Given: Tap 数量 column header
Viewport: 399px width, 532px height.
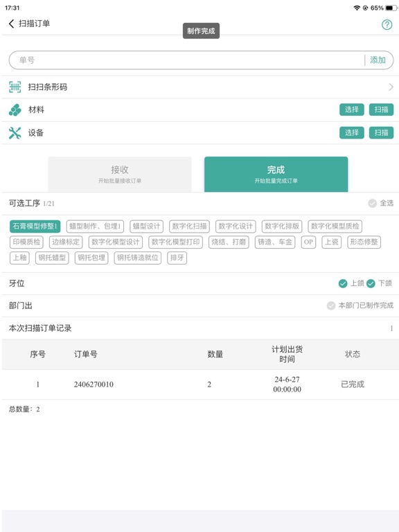Looking at the screenshot, I should (x=215, y=354).
